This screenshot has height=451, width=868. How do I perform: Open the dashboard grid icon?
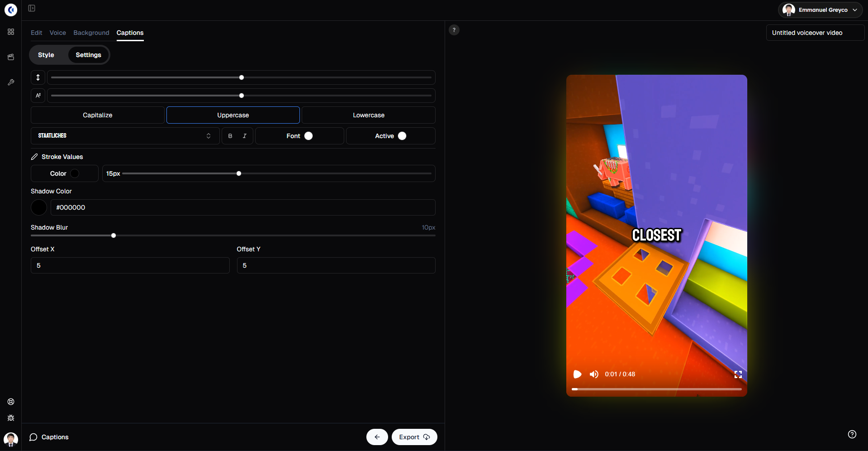[11, 32]
